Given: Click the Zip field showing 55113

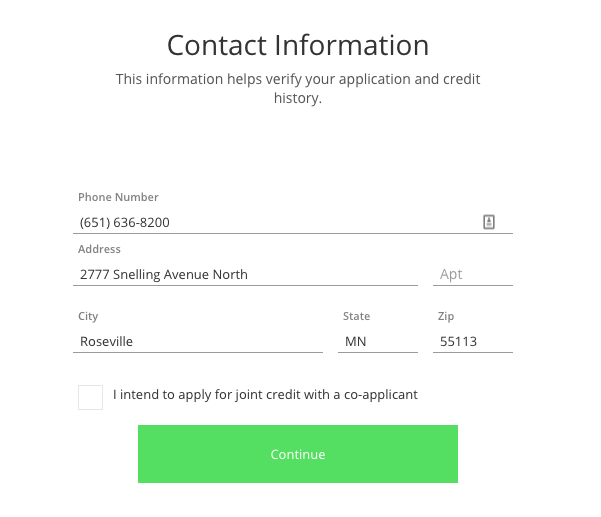Looking at the screenshot, I should (x=473, y=341).
